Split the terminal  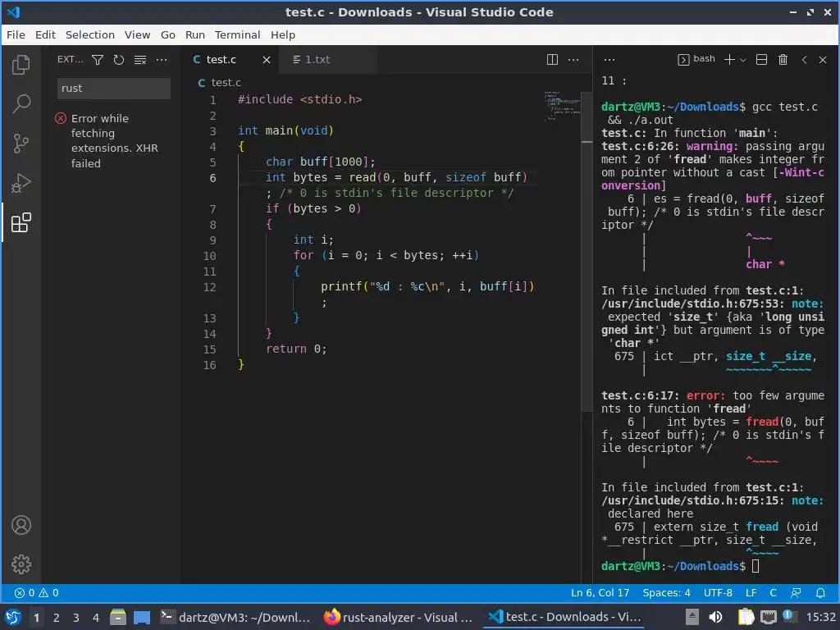tap(761, 59)
